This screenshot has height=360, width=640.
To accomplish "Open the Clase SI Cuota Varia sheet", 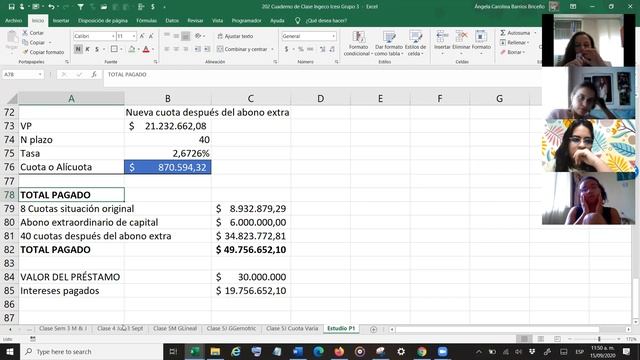I will [x=292, y=329].
